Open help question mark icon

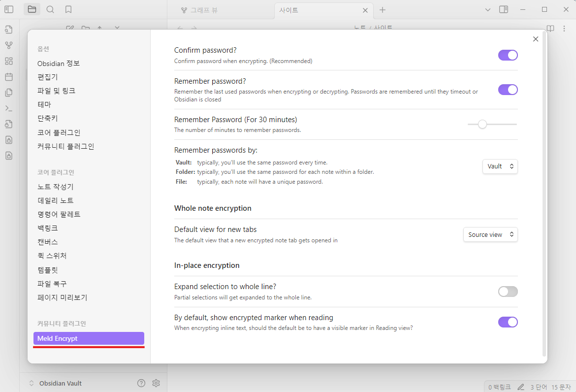[x=141, y=383]
